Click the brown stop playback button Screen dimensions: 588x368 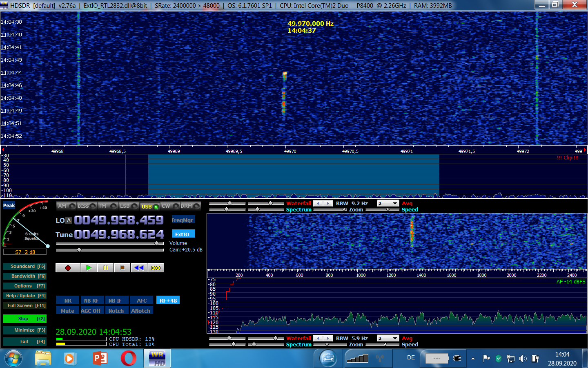[x=122, y=268]
